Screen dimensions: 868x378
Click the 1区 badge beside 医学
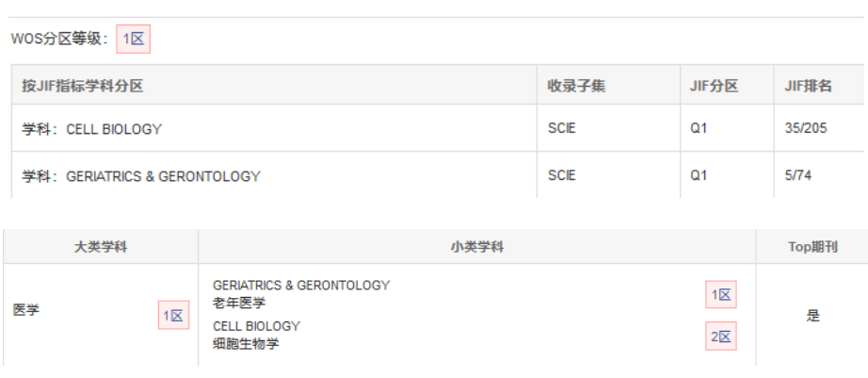172,317
